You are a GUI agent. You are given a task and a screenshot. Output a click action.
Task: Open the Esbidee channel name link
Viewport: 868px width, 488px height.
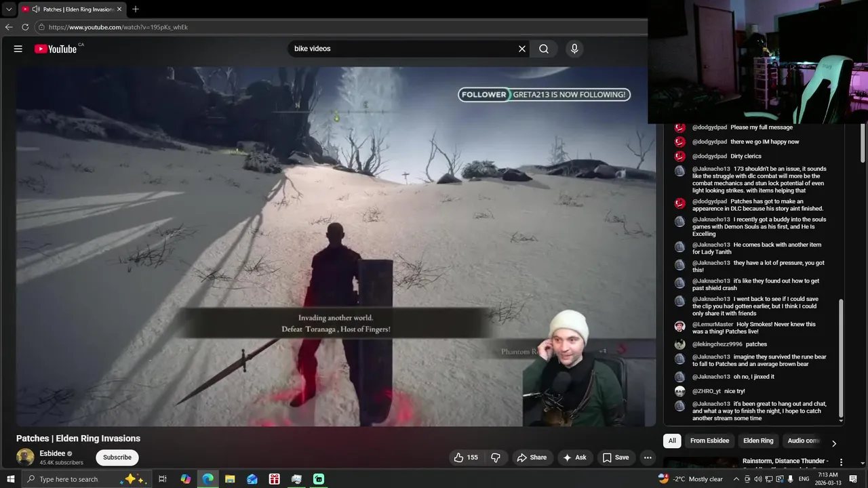(52, 453)
